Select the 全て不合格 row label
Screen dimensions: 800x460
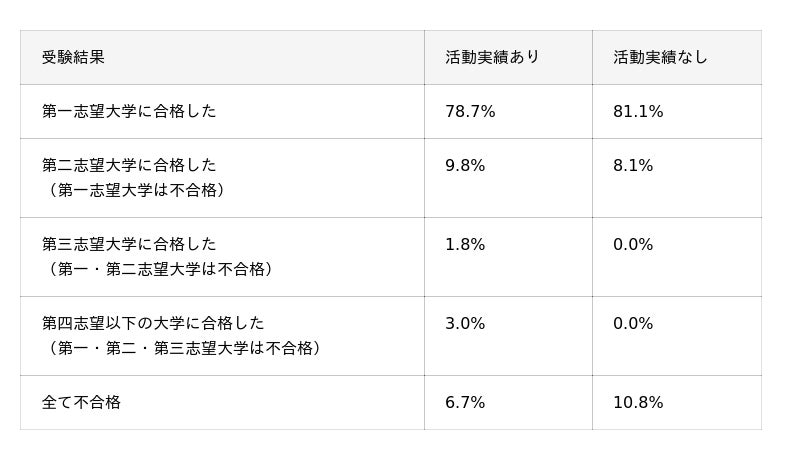[81, 402]
